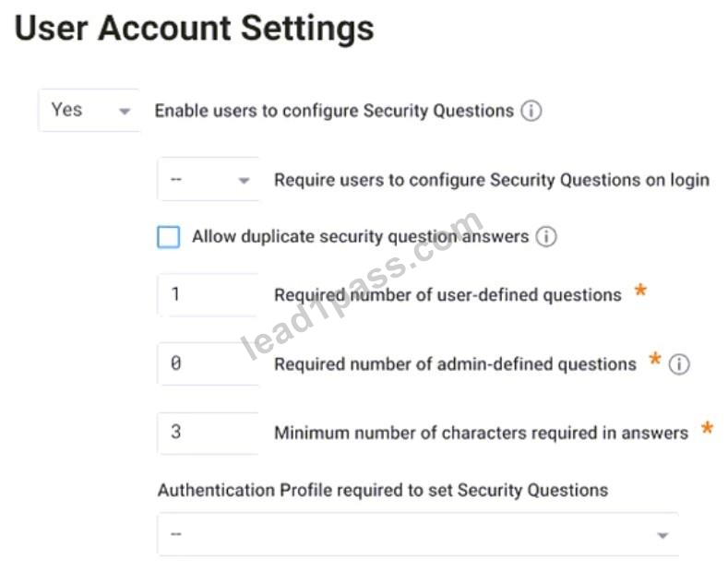The width and height of the screenshot is (728, 571).
Task: Open the Yes dropdown for Security Questions
Action: 90,111
